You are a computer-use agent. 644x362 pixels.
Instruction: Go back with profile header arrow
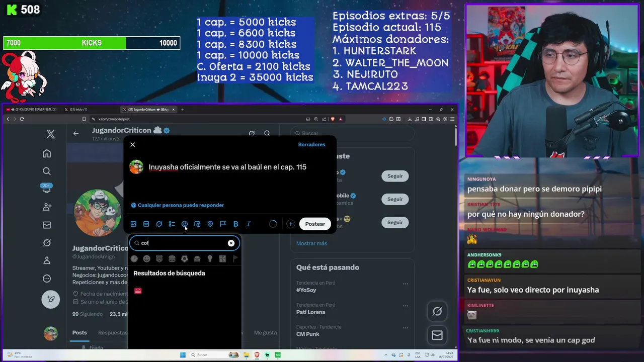pyautogui.click(x=76, y=133)
